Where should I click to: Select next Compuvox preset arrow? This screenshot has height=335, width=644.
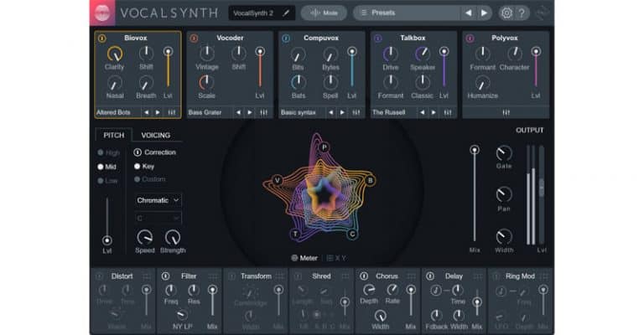point(342,112)
